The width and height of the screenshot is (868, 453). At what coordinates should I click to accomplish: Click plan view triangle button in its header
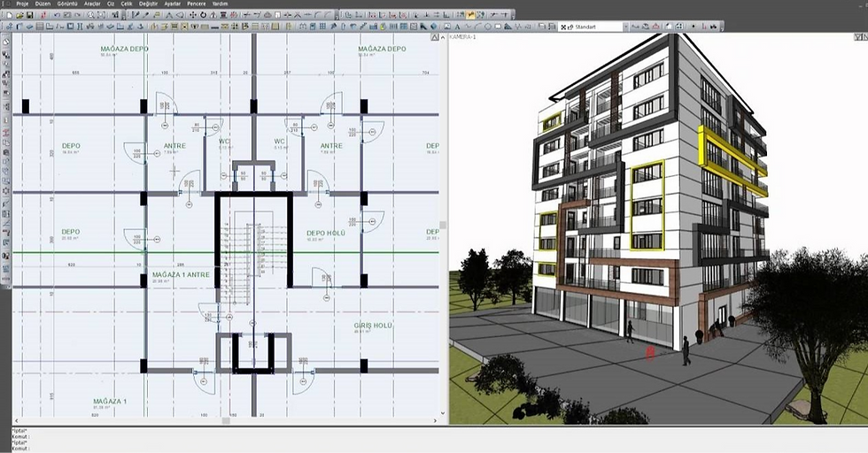[435, 37]
